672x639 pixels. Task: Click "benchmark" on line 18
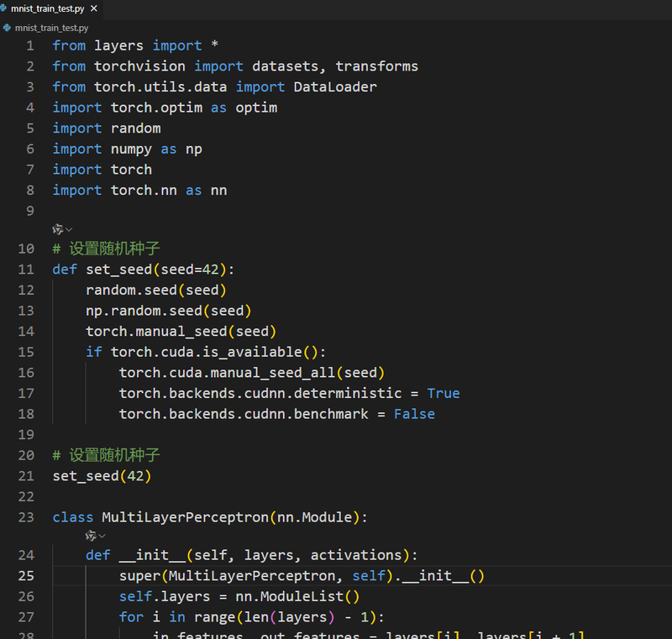[x=331, y=414]
